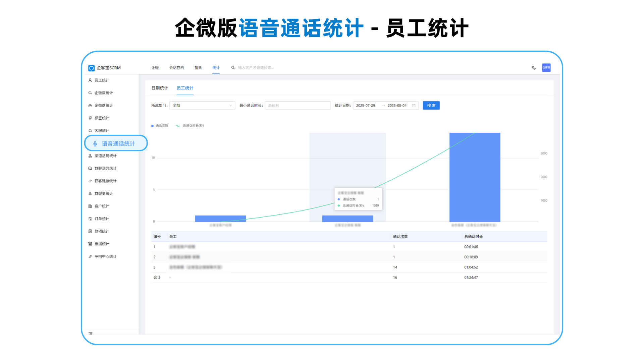Viewport: 644px width, 362px height.
Task: Open the 会话存档 top menu
Action: click(176, 68)
